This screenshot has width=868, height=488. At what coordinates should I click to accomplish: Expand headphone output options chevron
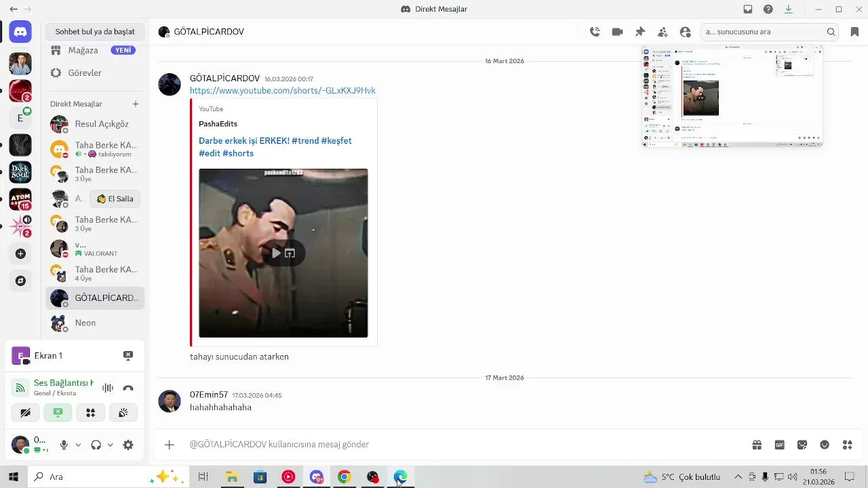point(111,445)
